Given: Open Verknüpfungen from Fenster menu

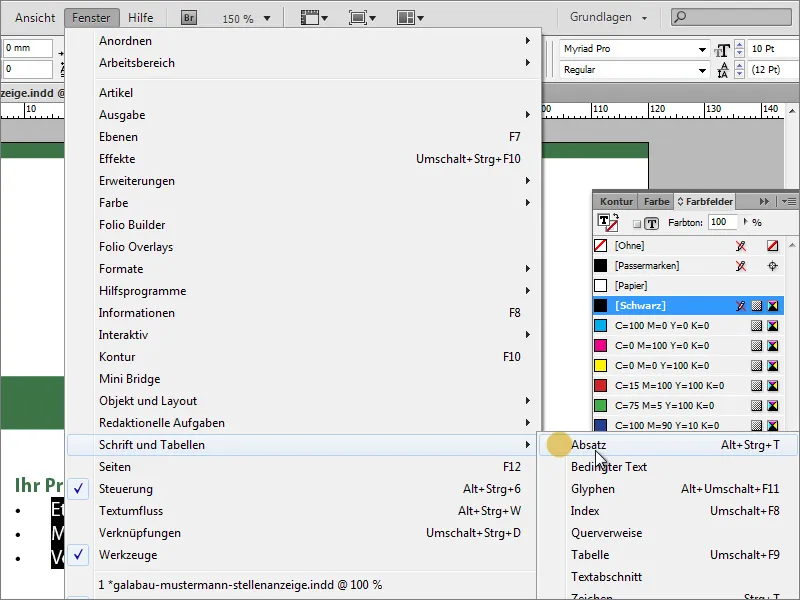Looking at the screenshot, I should click(304, 533).
